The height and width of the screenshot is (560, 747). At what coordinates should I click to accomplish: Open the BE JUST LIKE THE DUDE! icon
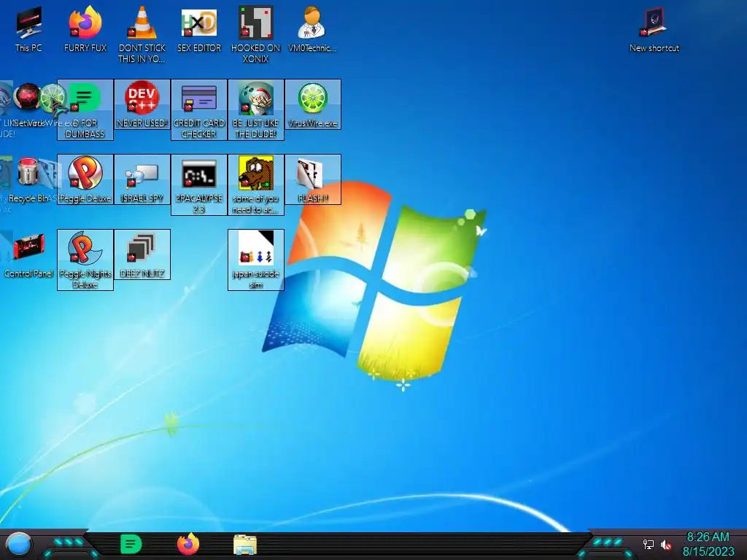coord(256,109)
